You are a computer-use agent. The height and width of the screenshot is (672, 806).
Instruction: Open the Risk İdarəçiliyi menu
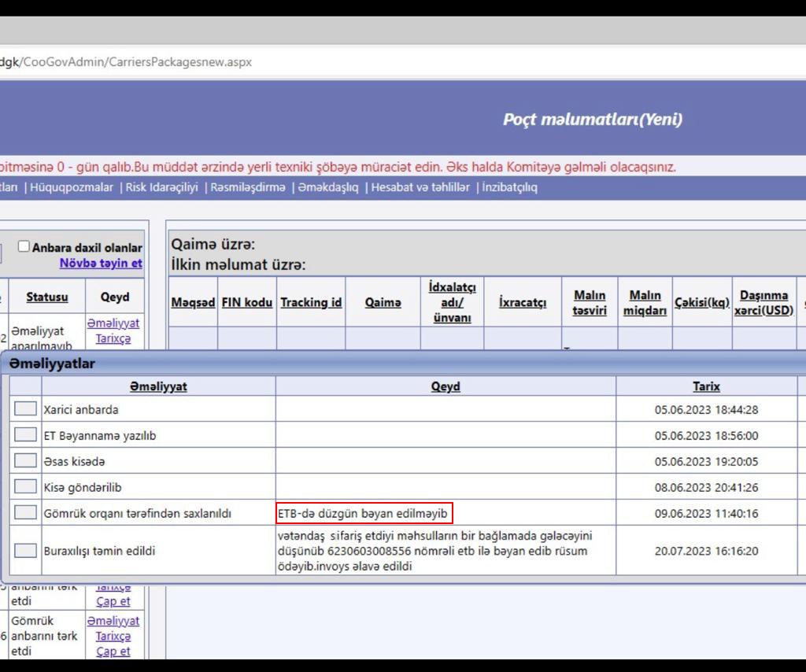[162, 187]
